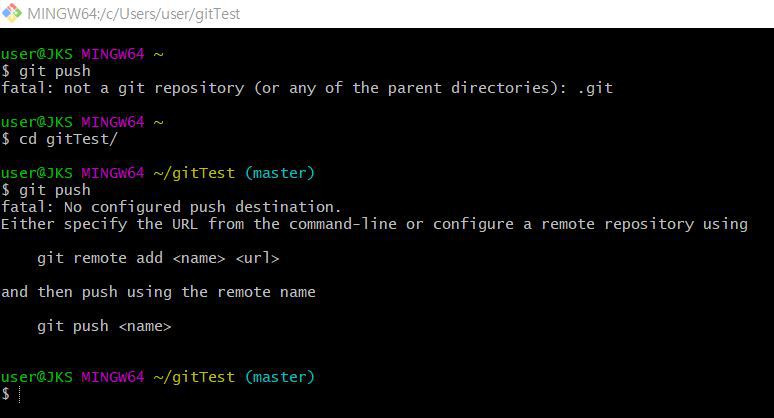Image resolution: width=774 pixels, height=418 pixels.
Task: Click the purple 'MINGW64' in the second prompt
Action: [x=113, y=122]
